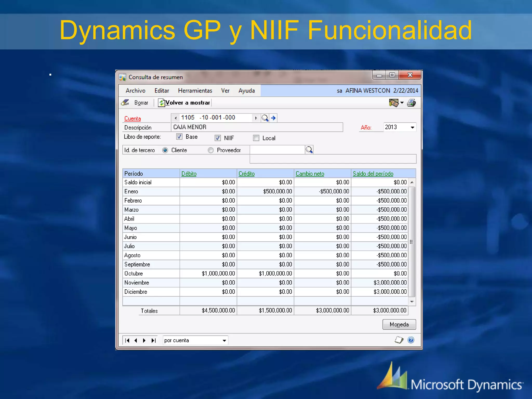Click the AFINA WESTCON company name
532x399 pixels.
point(368,91)
